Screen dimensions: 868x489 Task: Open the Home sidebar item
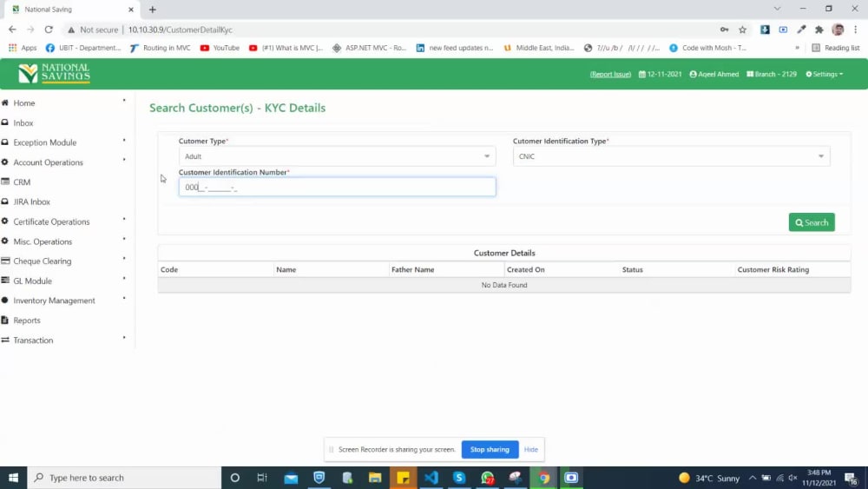[x=24, y=103]
